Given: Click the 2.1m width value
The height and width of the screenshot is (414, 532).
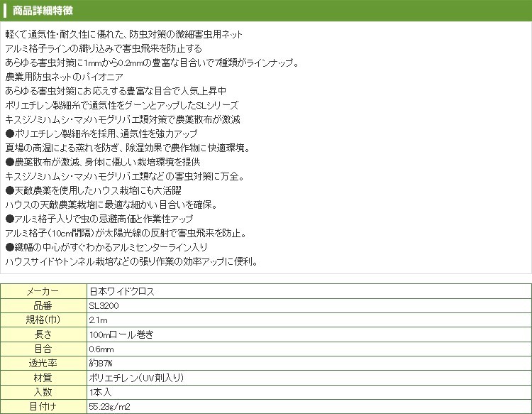Looking at the screenshot, I should 98,320.
